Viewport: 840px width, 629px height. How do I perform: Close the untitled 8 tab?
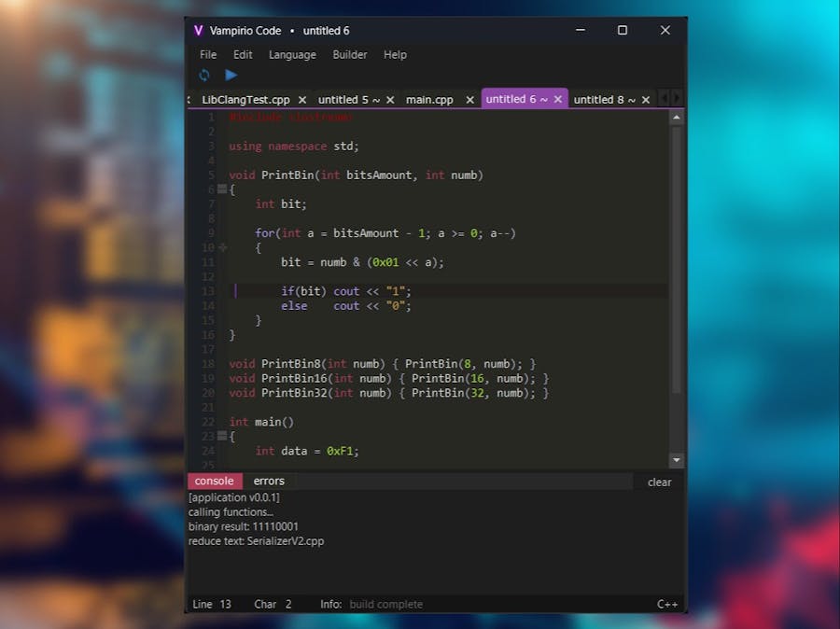[646, 100]
